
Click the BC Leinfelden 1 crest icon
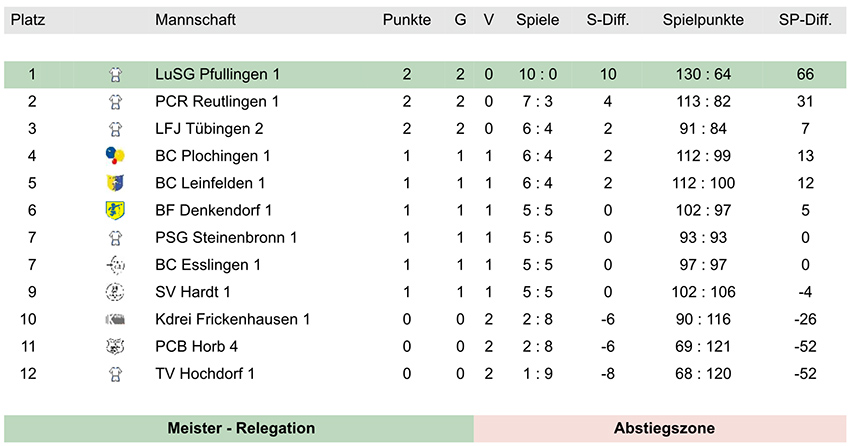pos(115,183)
